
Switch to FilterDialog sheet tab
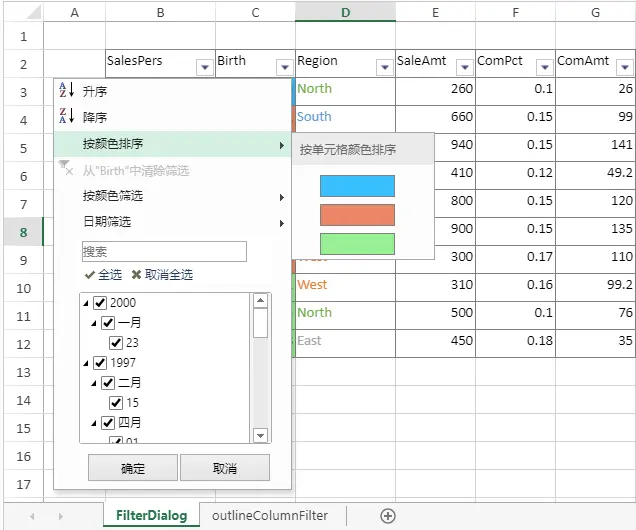point(151,515)
